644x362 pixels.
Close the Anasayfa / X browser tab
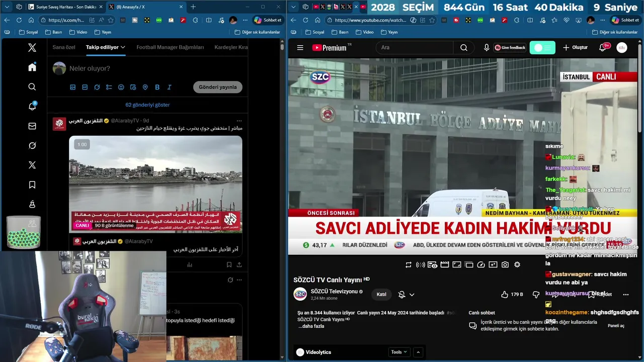[x=181, y=7]
